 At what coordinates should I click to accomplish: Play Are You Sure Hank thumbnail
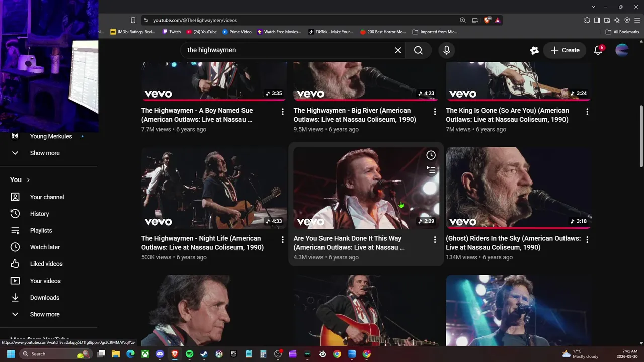pyautogui.click(x=366, y=188)
